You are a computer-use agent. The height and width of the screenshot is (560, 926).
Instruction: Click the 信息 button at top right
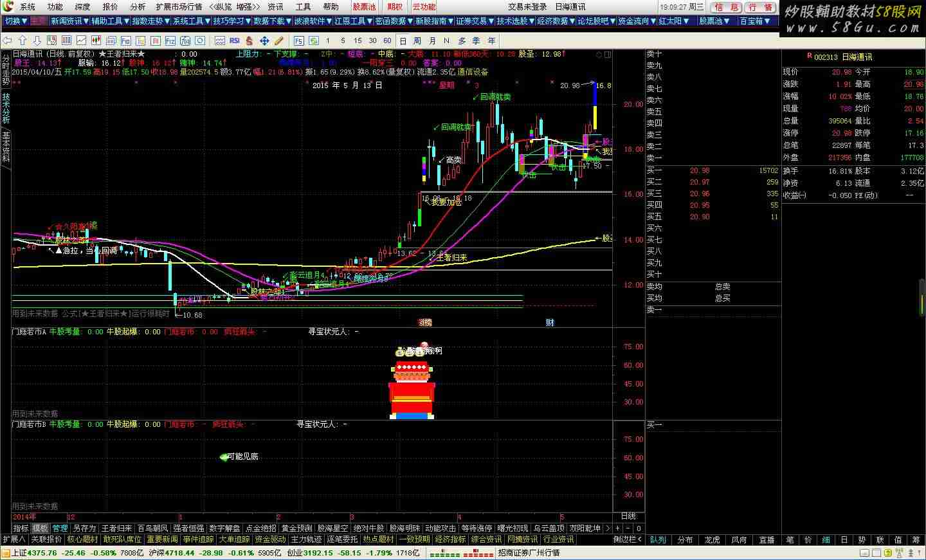(x=727, y=7)
